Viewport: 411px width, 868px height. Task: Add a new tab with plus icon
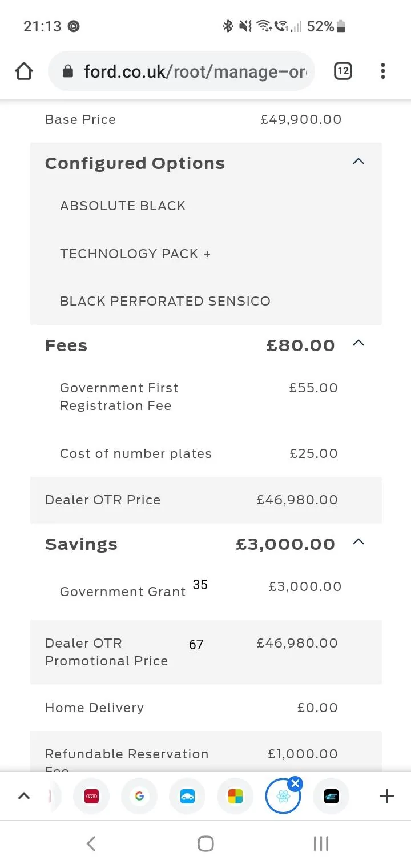coord(387,796)
